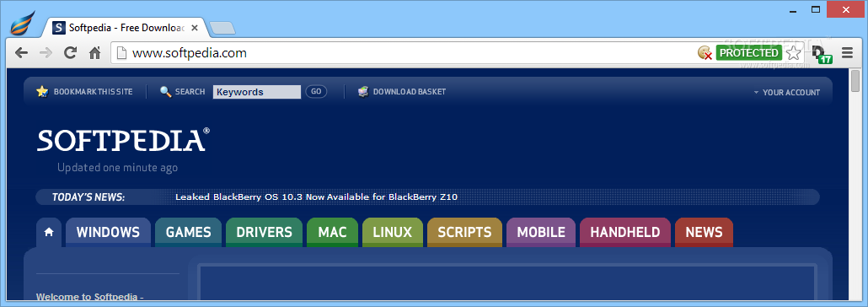
Task: Click the TODAY'S NEWS label
Action: tap(88, 197)
